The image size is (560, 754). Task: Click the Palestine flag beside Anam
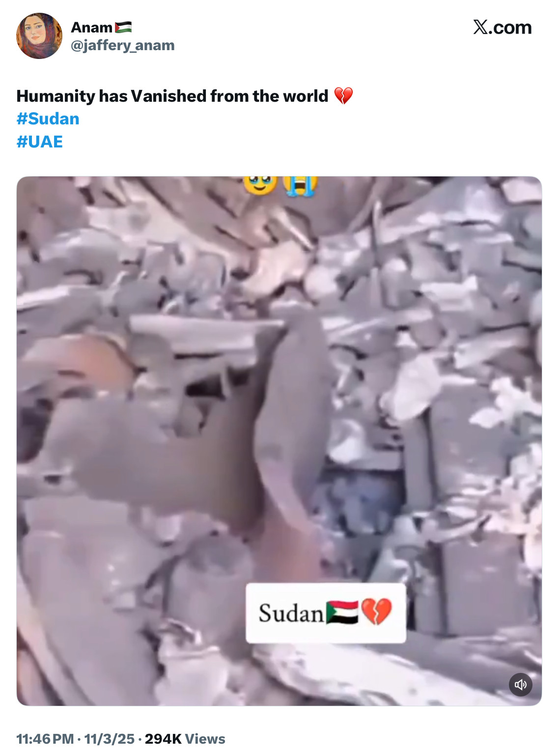point(123,28)
